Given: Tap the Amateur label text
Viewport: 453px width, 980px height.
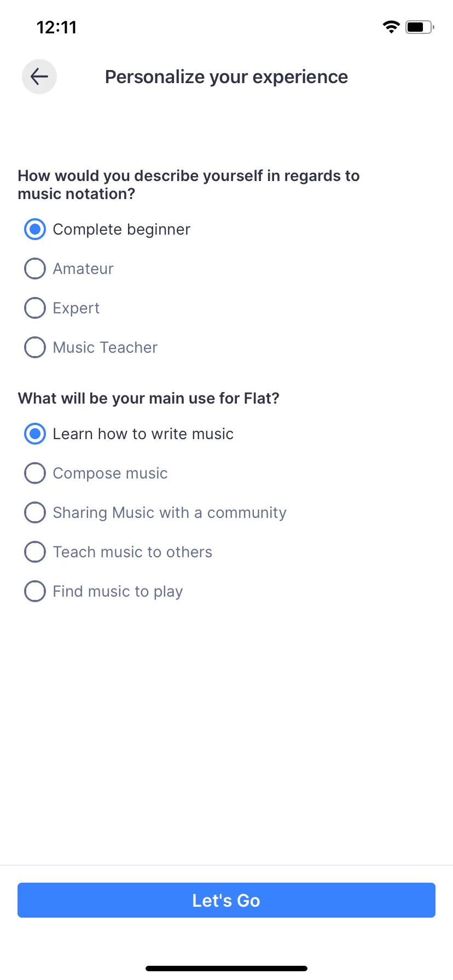Looking at the screenshot, I should (x=83, y=269).
